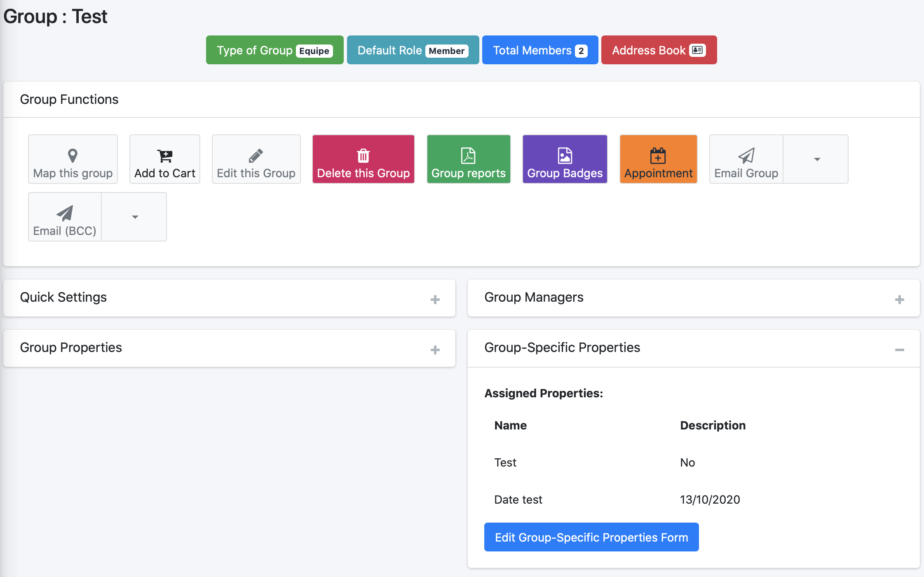Click the Assigned Properties heading
The width and height of the screenshot is (924, 577).
click(x=544, y=393)
